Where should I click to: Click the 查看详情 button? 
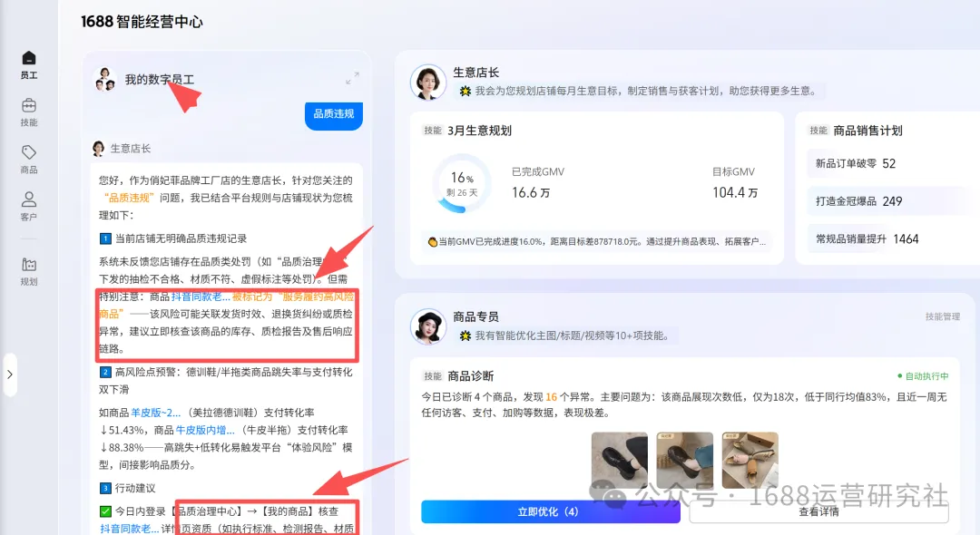click(818, 512)
